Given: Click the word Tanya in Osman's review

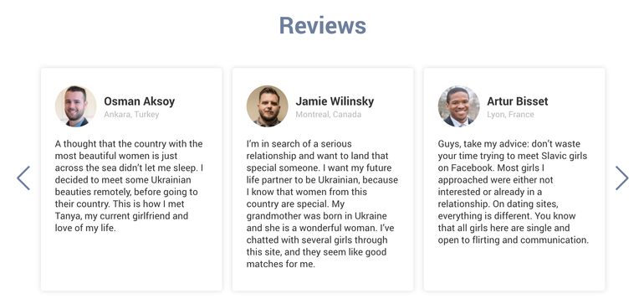Looking at the screenshot, I should [x=67, y=216].
